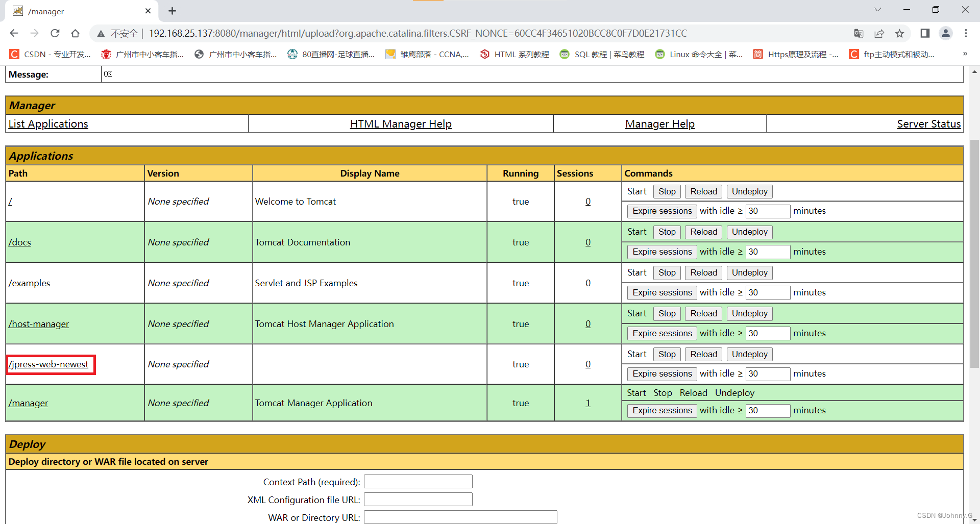Open the /manager application path
The width and height of the screenshot is (980, 524).
29,403
